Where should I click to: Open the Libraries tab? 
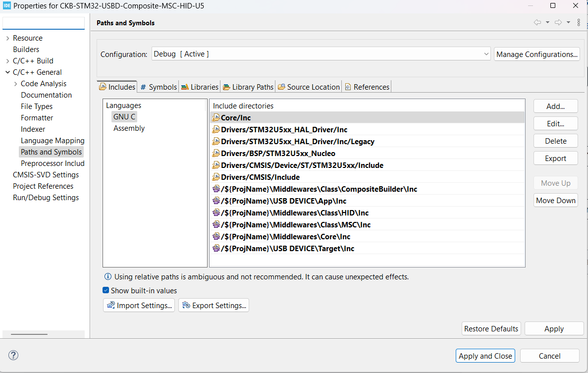click(x=200, y=86)
